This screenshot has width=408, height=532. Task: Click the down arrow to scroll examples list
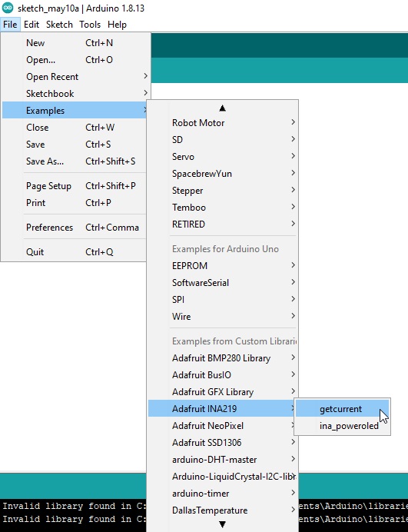(x=223, y=524)
